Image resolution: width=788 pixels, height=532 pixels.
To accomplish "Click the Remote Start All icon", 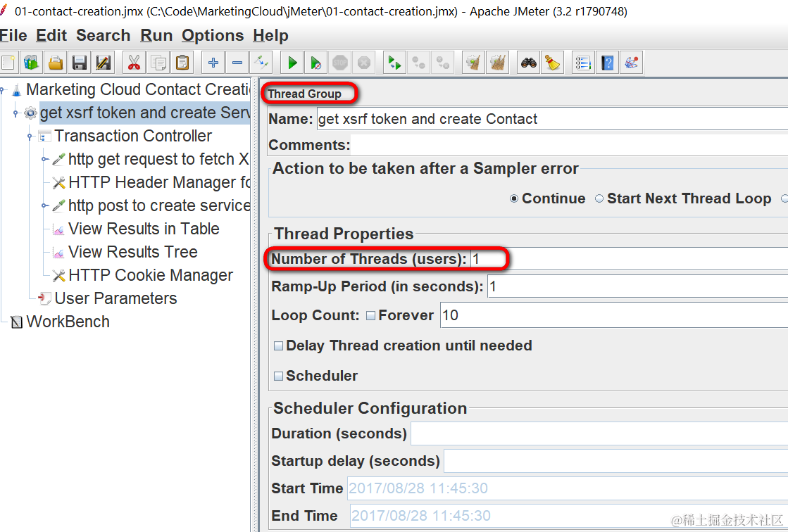I will click(x=394, y=63).
